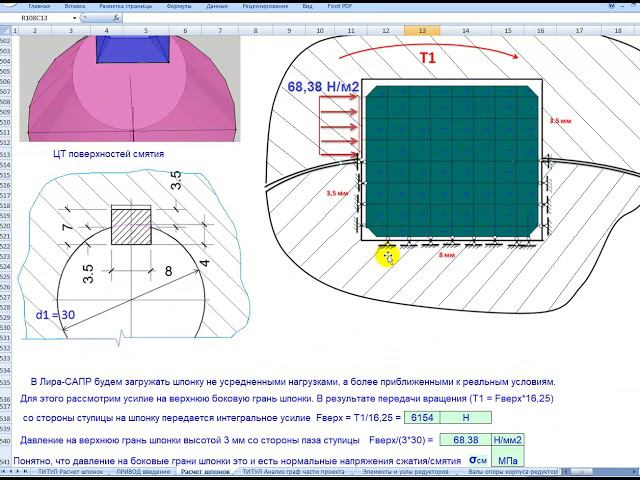Screen dimensions: 640x480
Task: Open Элементы и узлы редукторов sheet tab
Action: pyautogui.click(x=405, y=471)
